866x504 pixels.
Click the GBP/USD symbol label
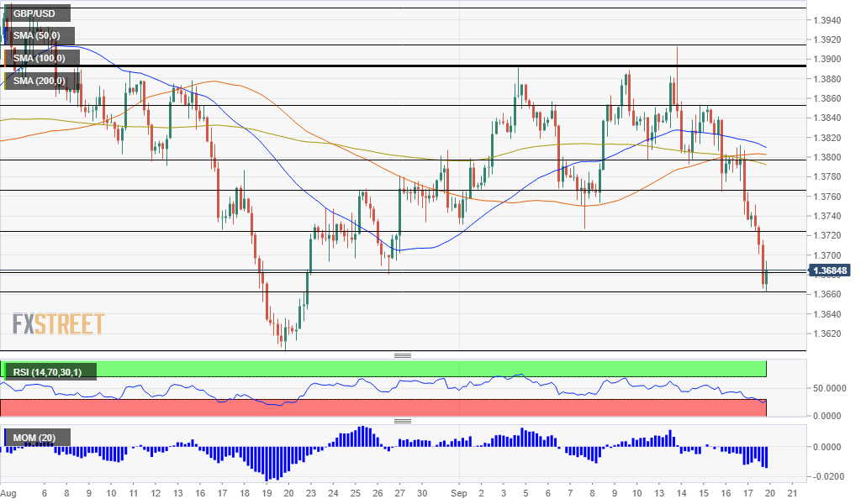38,13
